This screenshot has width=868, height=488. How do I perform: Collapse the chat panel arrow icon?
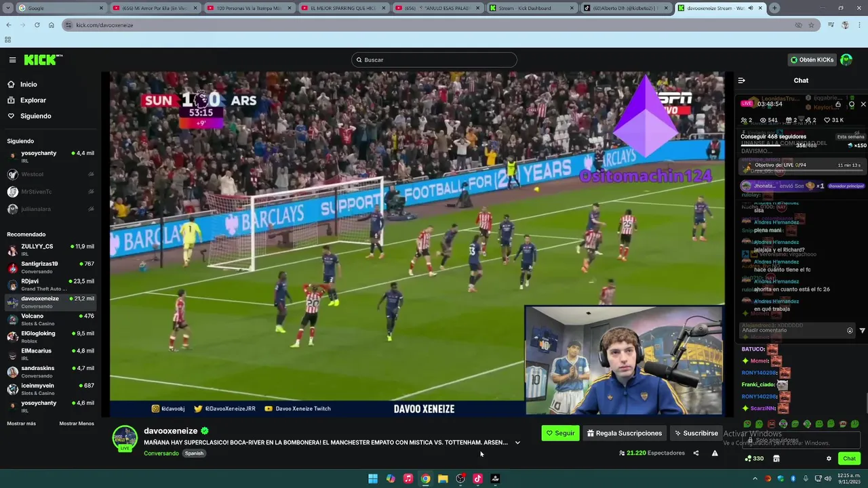click(741, 80)
